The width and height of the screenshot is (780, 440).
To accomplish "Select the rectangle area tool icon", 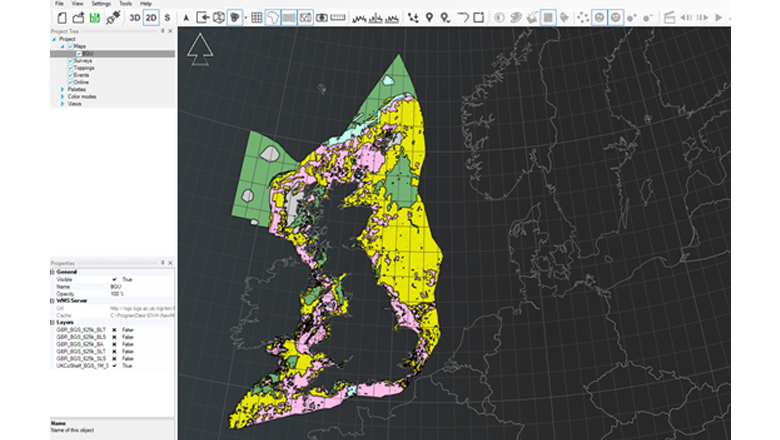I will pos(479,18).
